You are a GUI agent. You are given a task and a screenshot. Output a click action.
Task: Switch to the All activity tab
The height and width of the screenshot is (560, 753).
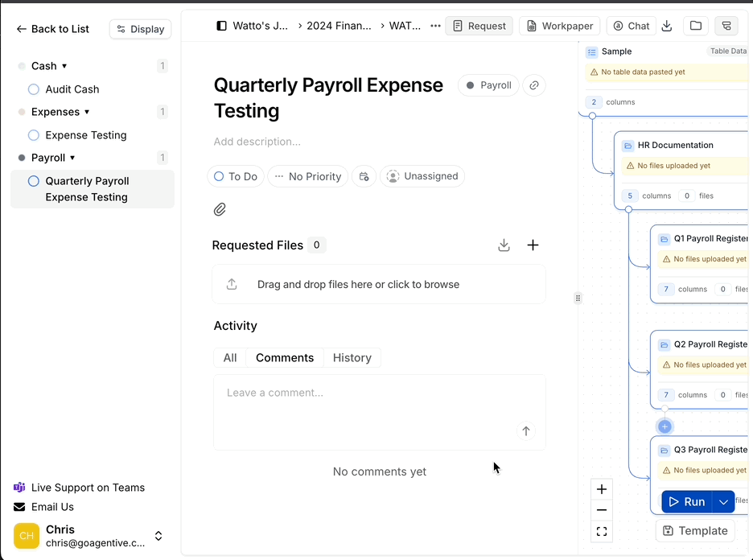[229, 357]
